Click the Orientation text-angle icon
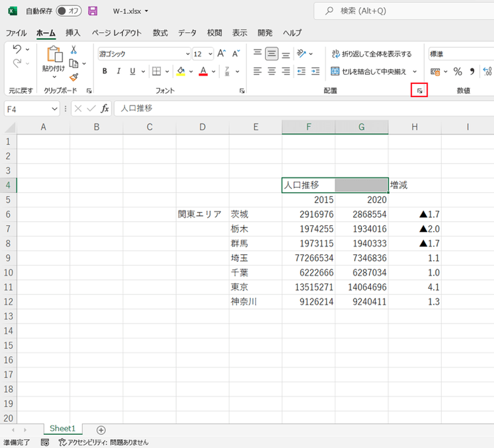The image size is (494, 448). [301, 54]
